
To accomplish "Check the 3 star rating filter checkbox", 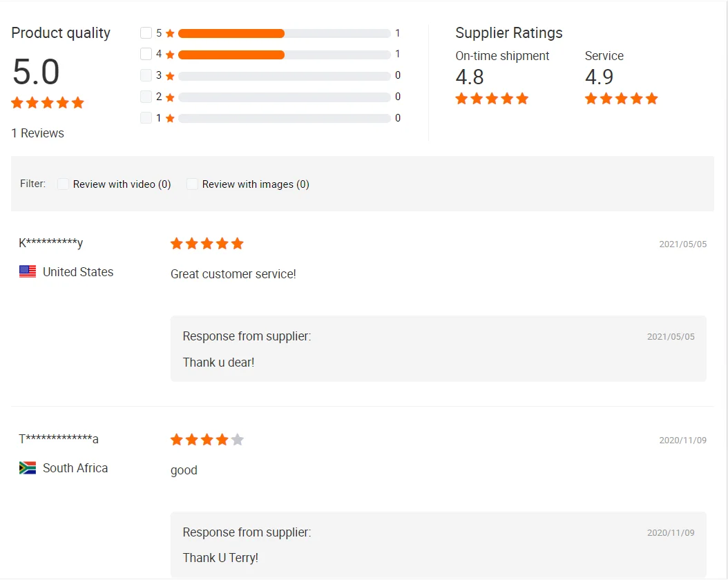I will coord(146,75).
